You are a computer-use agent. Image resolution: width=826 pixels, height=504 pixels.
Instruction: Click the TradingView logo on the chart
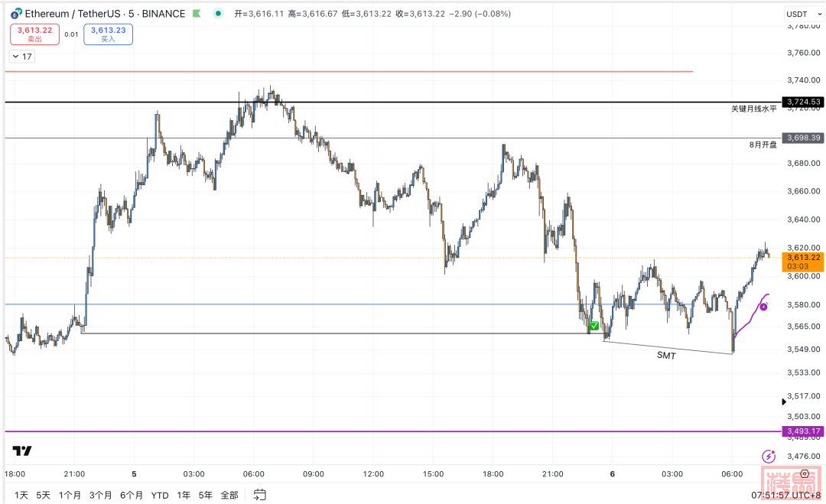click(22, 451)
